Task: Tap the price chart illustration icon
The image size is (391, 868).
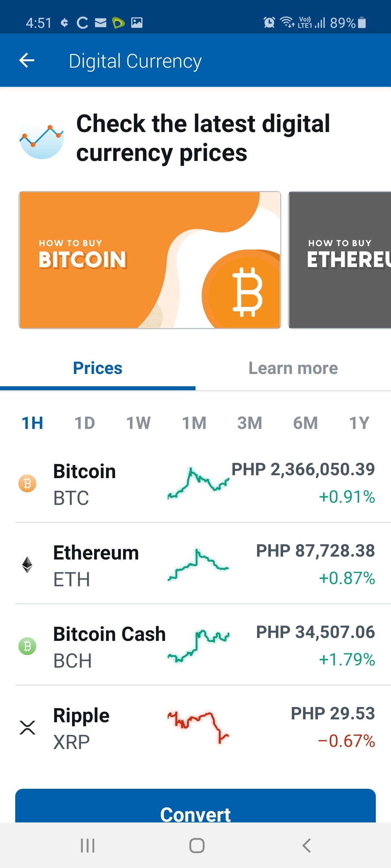Action: click(x=42, y=138)
